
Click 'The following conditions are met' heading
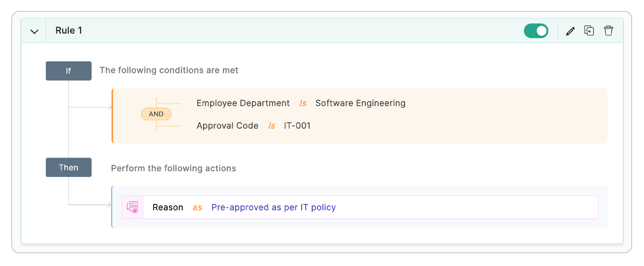169,70
